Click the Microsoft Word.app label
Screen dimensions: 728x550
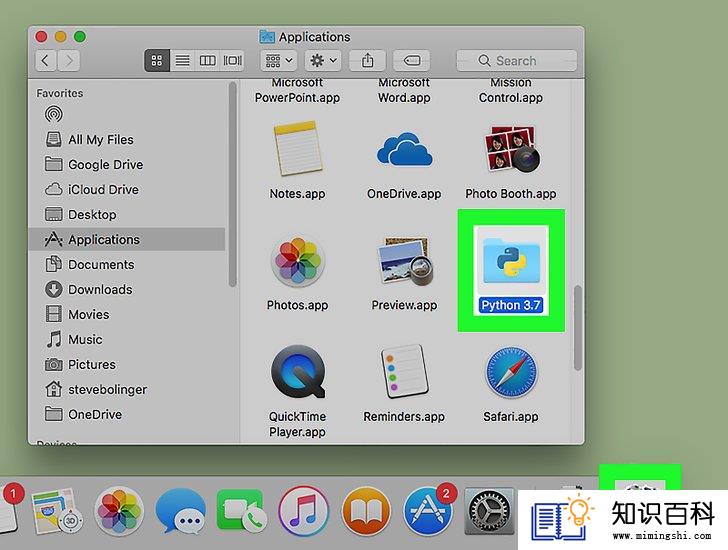(x=404, y=90)
